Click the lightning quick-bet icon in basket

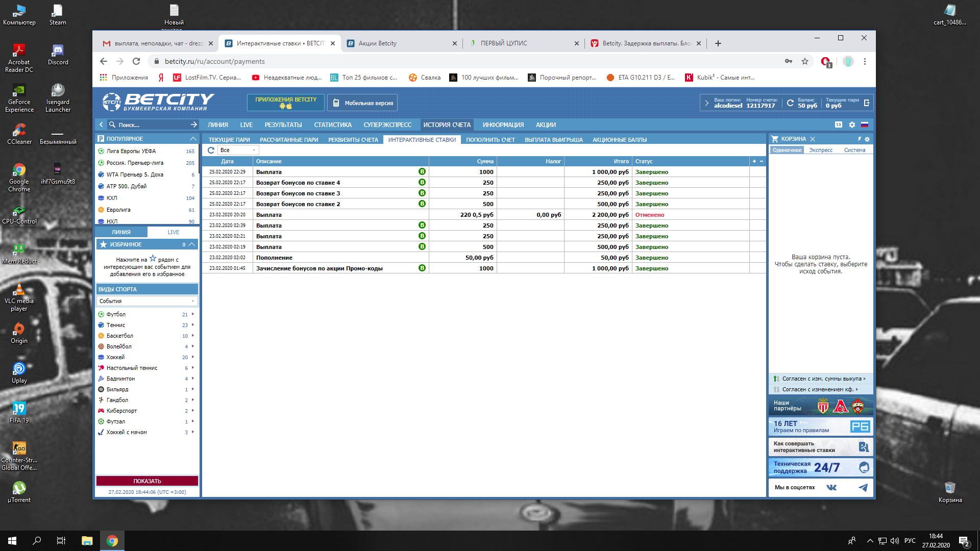pos(860,139)
